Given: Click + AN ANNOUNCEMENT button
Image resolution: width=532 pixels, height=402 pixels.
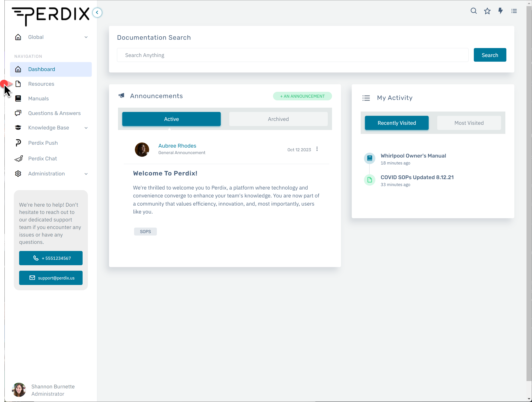Looking at the screenshot, I should 302,96.
